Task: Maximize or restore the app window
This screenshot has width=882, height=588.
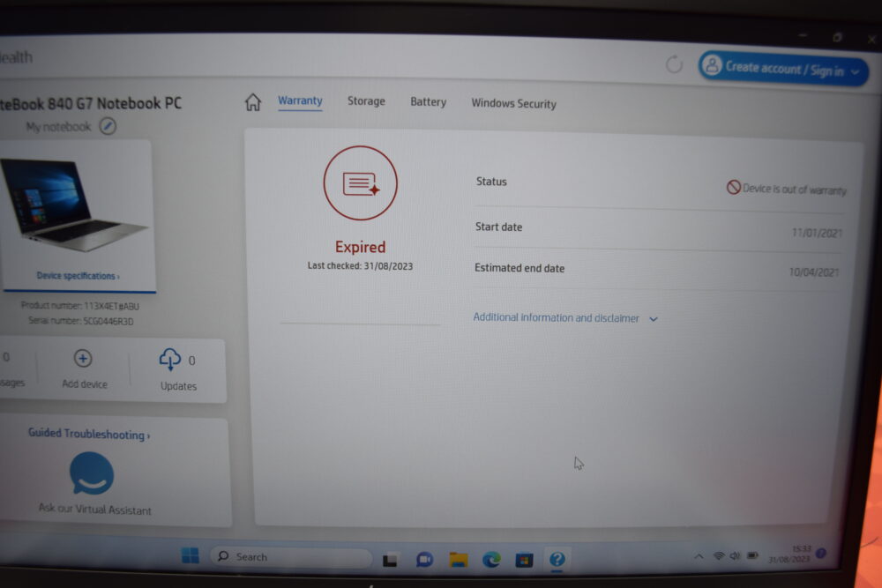Action: pyautogui.click(x=837, y=37)
